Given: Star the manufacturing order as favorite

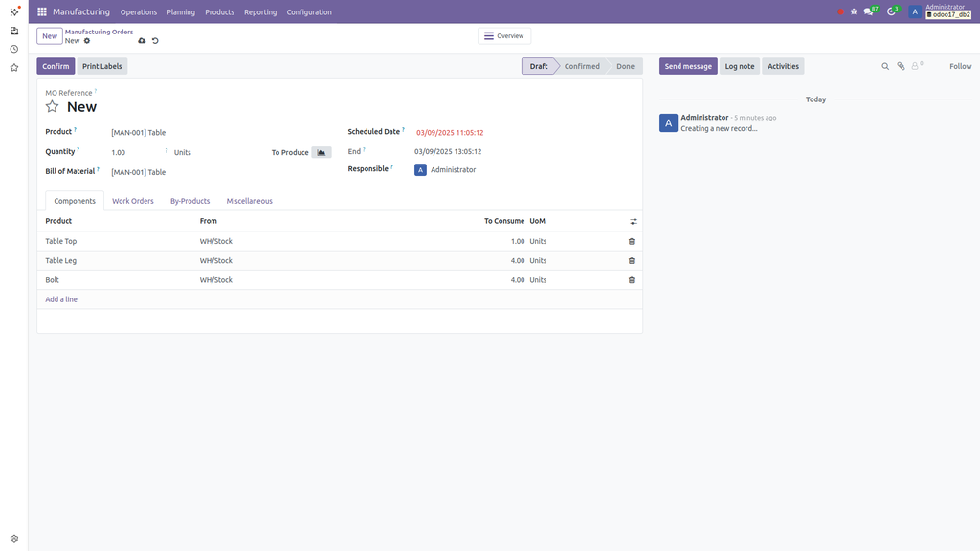Looking at the screenshot, I should click(x=52, y=106).
